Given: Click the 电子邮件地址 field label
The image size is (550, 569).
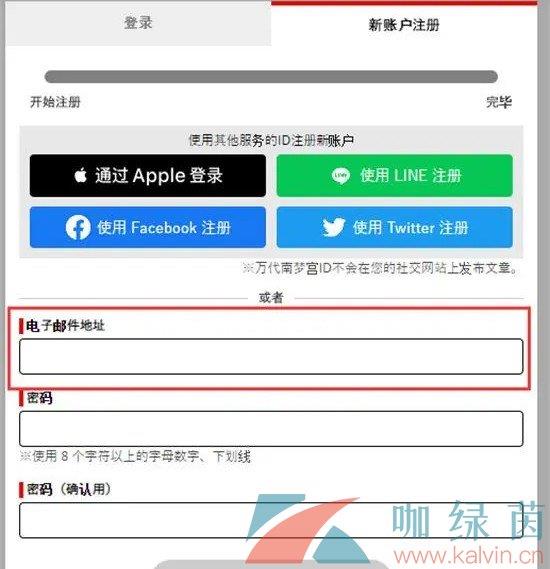Looking at the screenshot, I should click(x=65, y=326).
